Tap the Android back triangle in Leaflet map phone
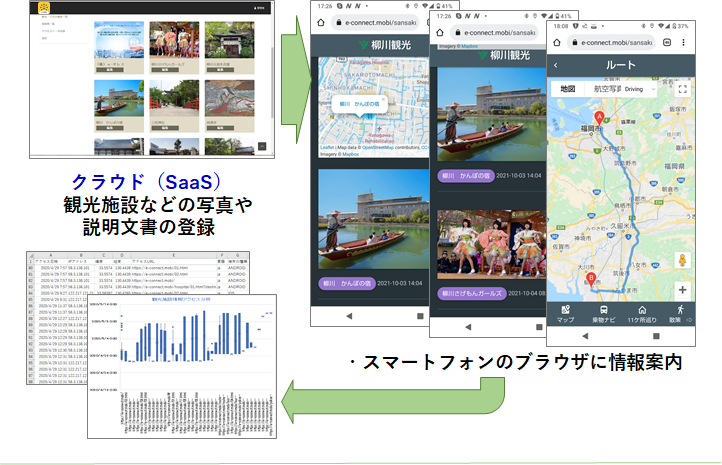Screen dimensions: 722x465 point(349,316)
